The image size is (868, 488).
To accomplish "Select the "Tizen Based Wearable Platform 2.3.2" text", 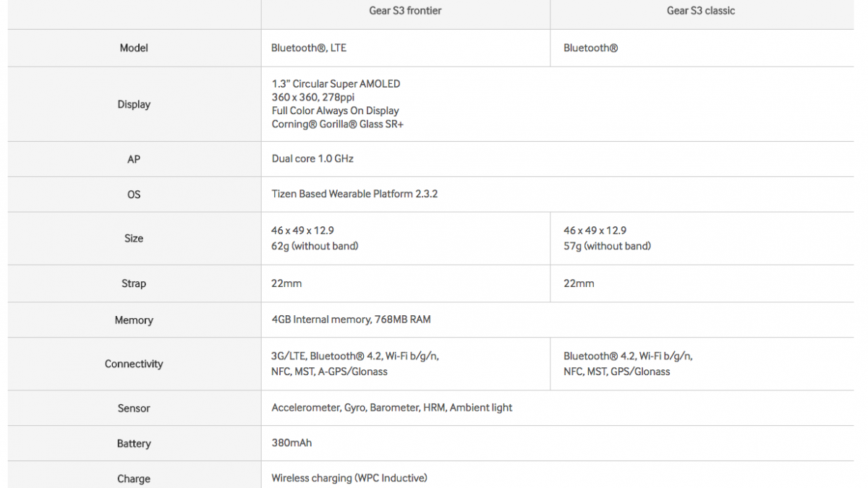I will click(354, 194).
